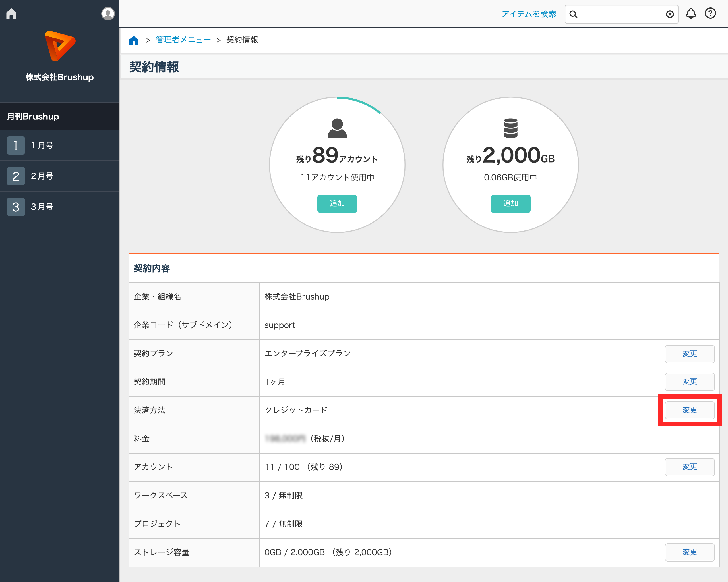Viewport: 728px width, 582px height.
Task: Click the アイテムを検索 link
Action: coord(529,14)
